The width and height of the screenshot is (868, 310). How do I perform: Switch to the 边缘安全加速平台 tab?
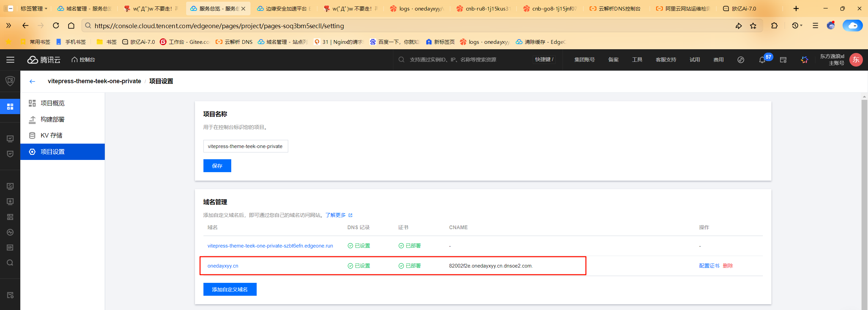284,8
